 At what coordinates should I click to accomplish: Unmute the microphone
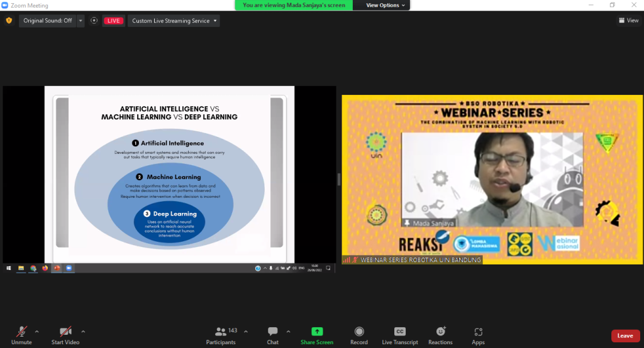(21, 335)
